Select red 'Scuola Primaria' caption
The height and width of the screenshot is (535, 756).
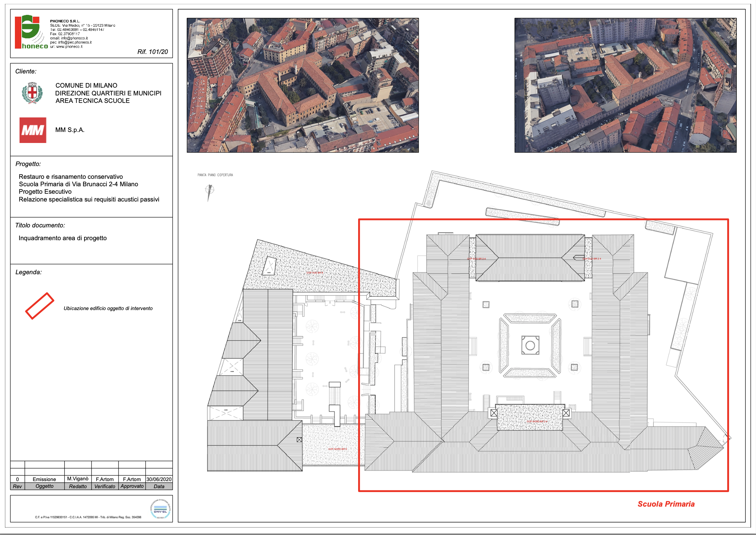click(666, 504)
